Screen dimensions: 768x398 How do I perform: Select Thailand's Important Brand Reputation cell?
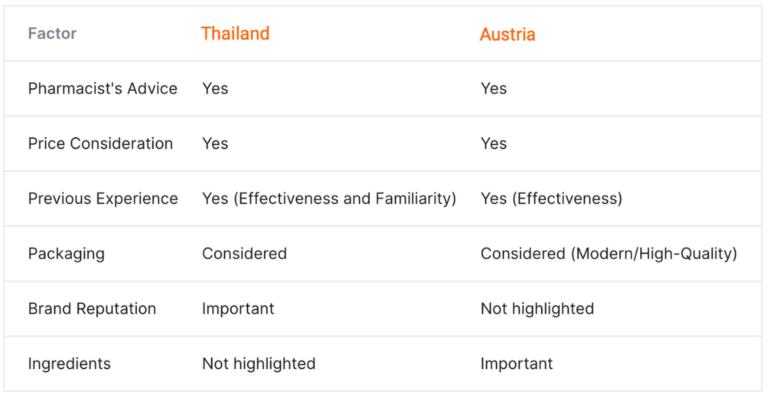pos(238,308)
